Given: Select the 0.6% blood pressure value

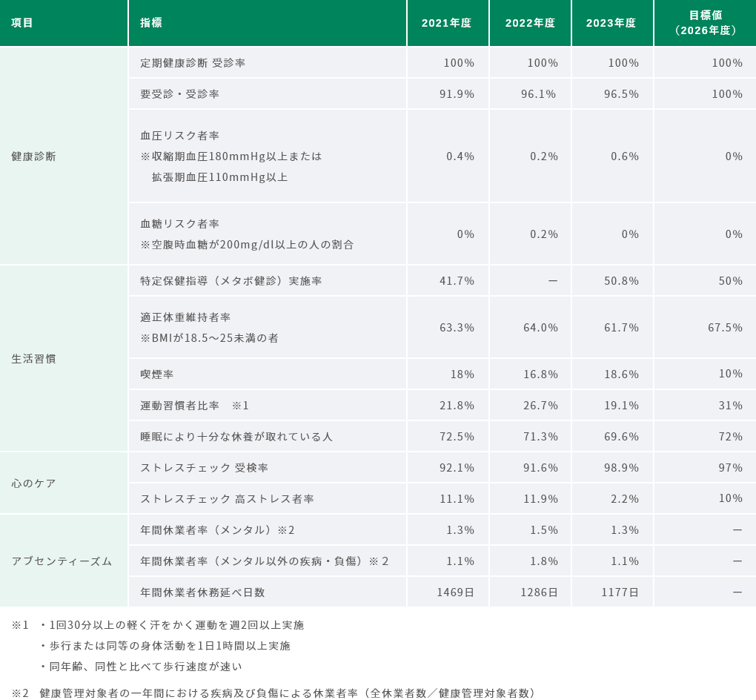Looking at the screenshot, I should pyautogui.click(x=625, y=156).
